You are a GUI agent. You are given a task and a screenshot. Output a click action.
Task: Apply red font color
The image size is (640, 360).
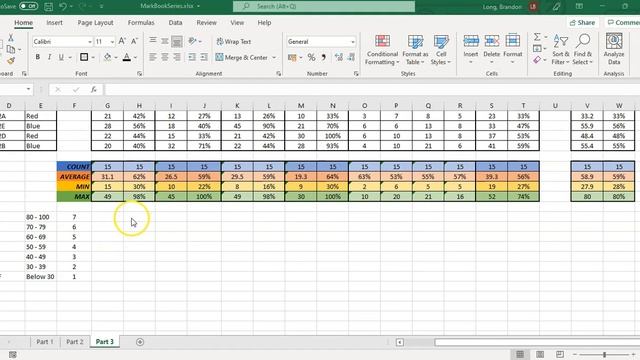pos(127,57)
